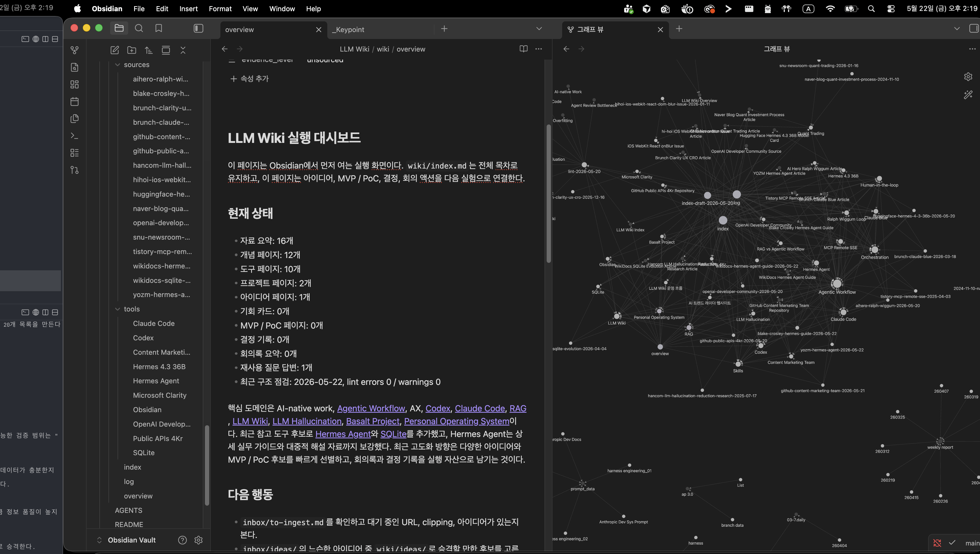Insert template via the ribbon copy icon
Viewport: 980px width, 554px height.
click(75, 119)
